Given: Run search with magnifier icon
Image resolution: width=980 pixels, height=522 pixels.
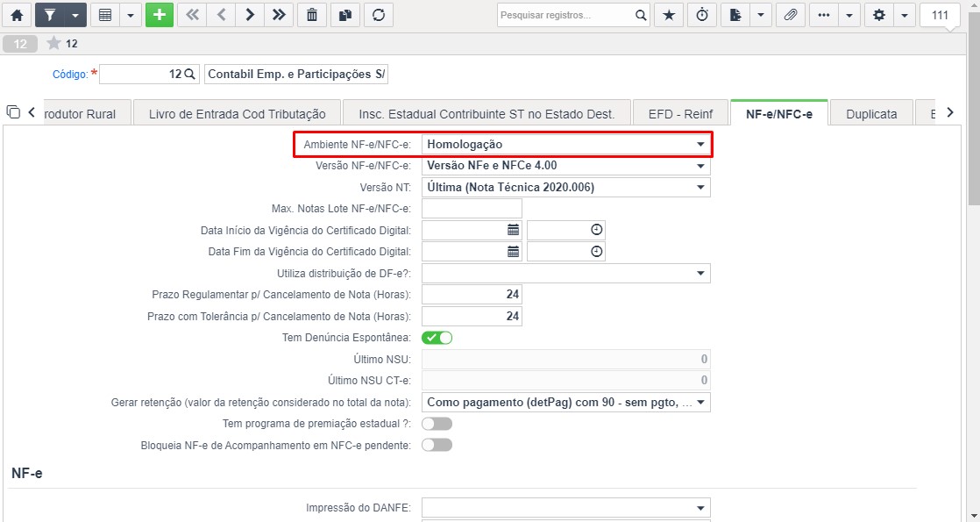Looking at the screenshot, I should 641,15.
